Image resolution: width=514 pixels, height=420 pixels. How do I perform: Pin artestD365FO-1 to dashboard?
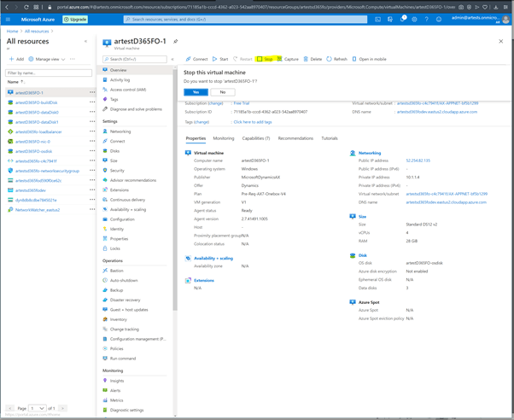[176, 41]
